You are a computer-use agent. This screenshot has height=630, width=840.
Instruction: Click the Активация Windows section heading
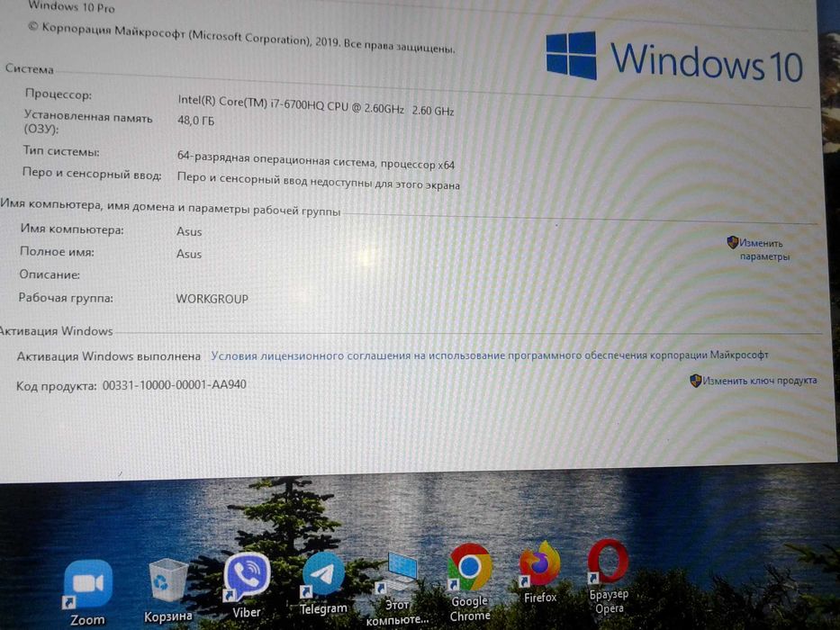point(56,331)
